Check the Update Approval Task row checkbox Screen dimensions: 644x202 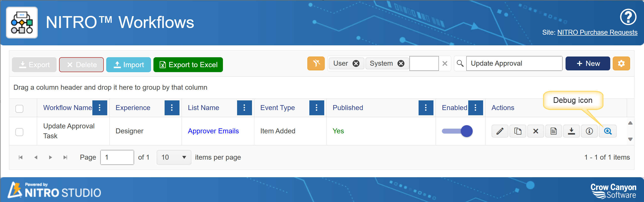tap(20, 132)
